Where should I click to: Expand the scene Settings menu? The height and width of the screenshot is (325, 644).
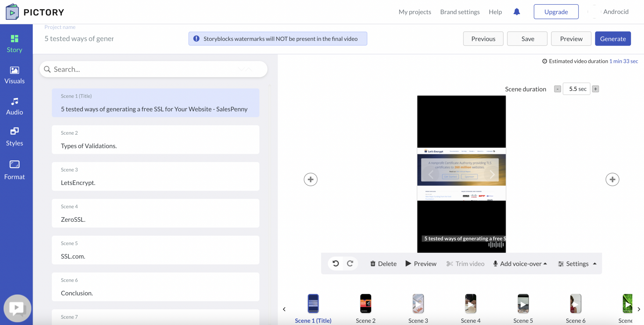point(577,264)
